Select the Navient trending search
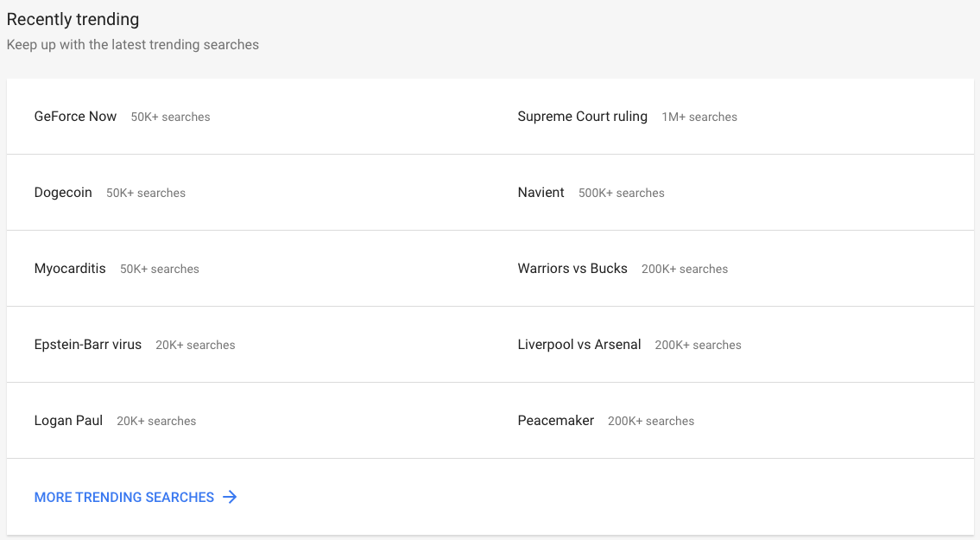The height and width of the screenshot is (540, 980). [x=541, y=192]
